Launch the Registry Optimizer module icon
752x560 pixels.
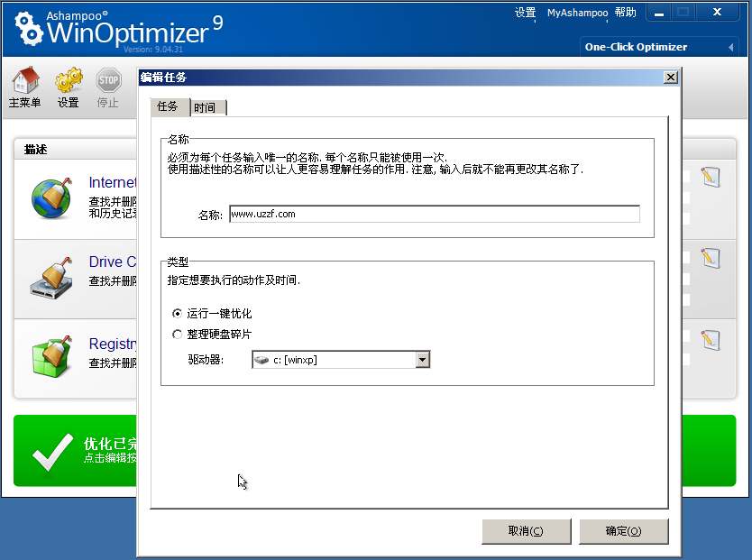[51, 361]
